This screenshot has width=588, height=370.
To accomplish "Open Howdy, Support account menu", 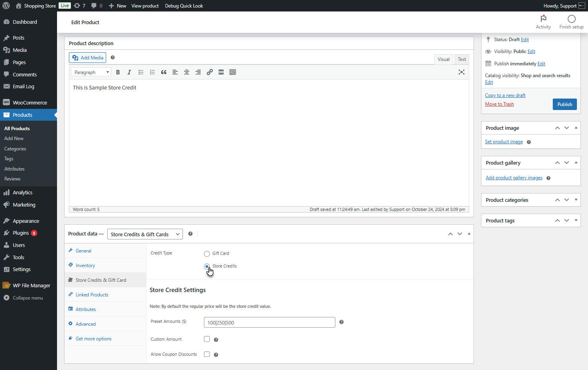I will [x=564, y=6].
